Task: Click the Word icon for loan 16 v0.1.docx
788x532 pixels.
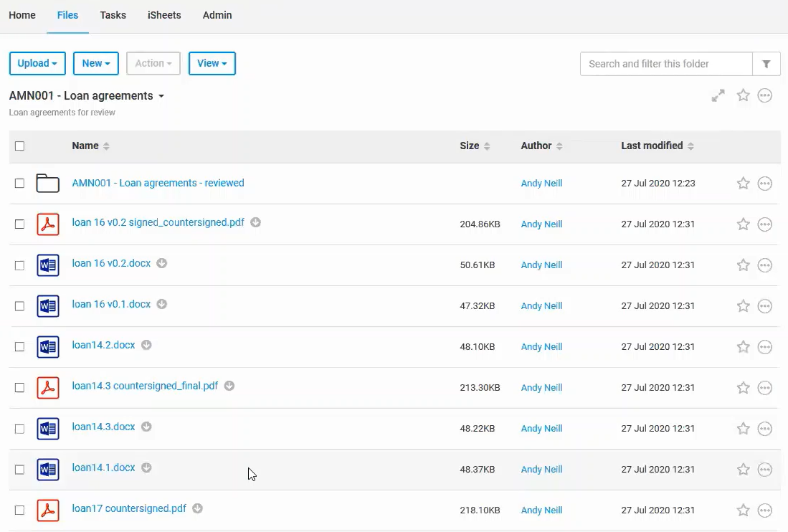Action: click(x=48, y=306)
